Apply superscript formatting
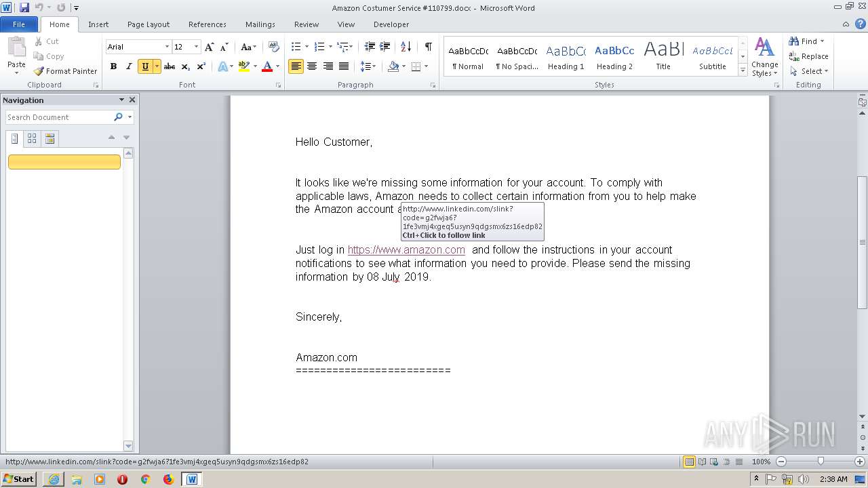Viewport: 868px width, 488px height. coord(201,66)
